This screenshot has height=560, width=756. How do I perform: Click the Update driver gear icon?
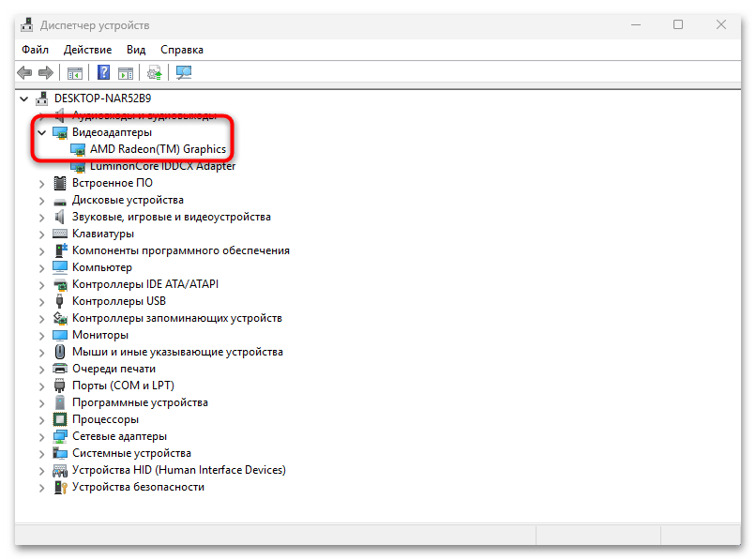pos(155,72)
